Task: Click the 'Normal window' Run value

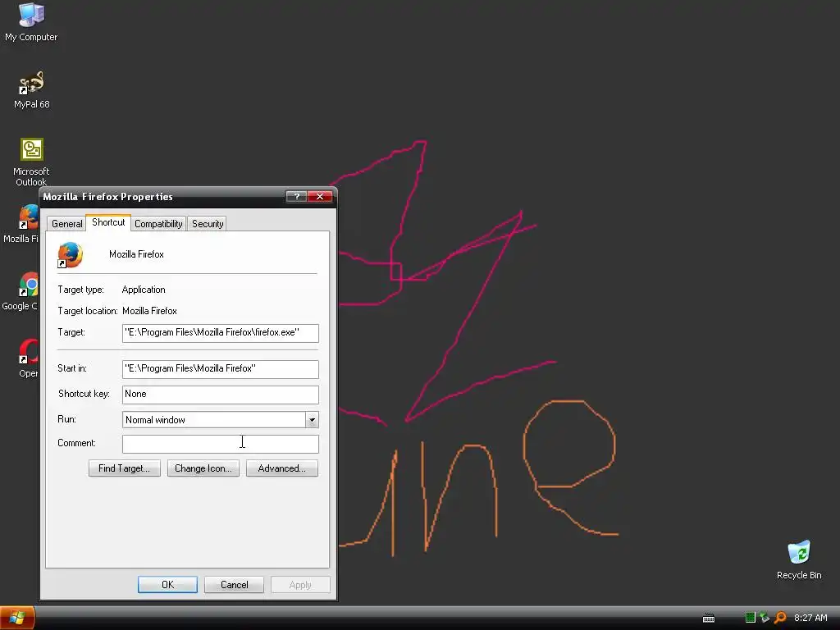Action: (155, 420)
